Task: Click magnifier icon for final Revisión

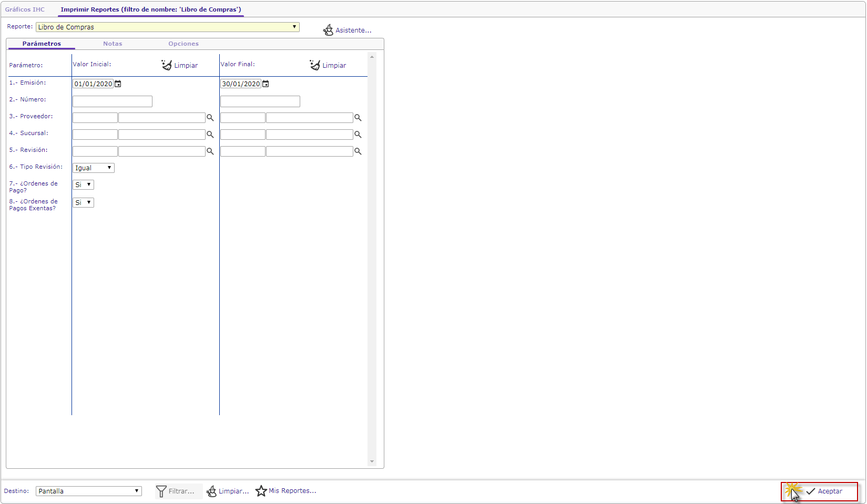Action: [x=358, y=151]
